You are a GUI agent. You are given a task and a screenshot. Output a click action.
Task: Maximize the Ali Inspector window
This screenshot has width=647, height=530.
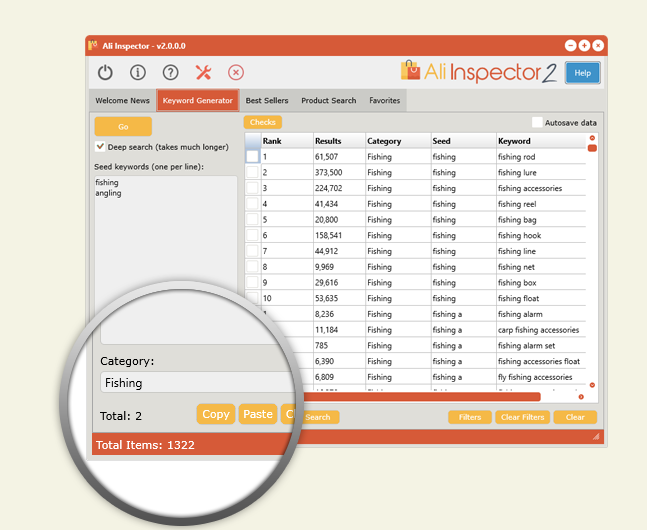tap(584, 45)
